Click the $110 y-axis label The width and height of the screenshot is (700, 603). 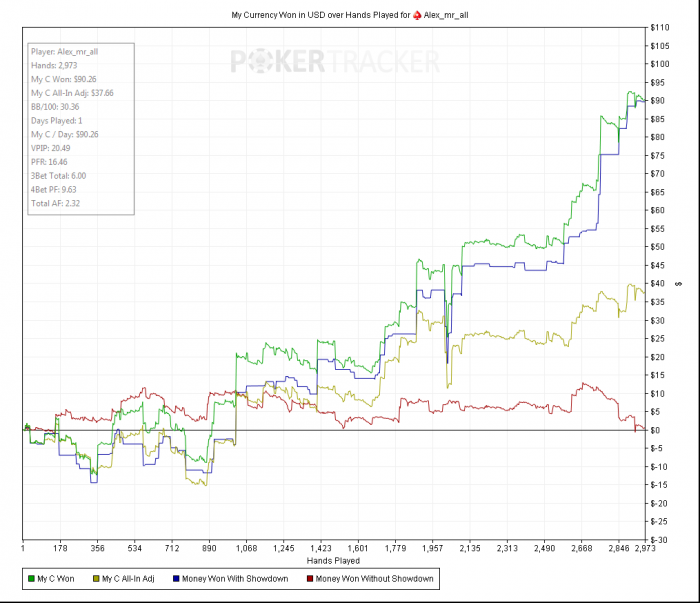[x=660, y=28]
